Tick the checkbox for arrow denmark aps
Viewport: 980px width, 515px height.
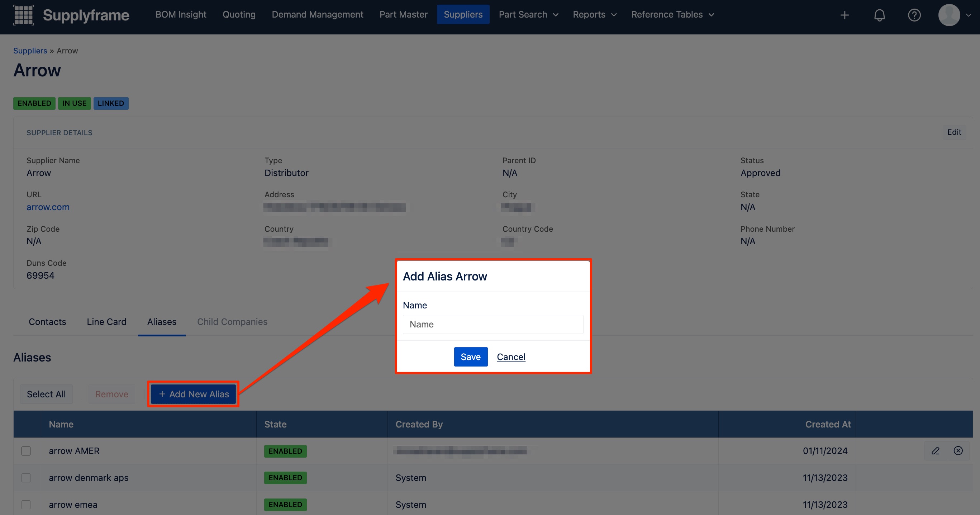[26, 478]
